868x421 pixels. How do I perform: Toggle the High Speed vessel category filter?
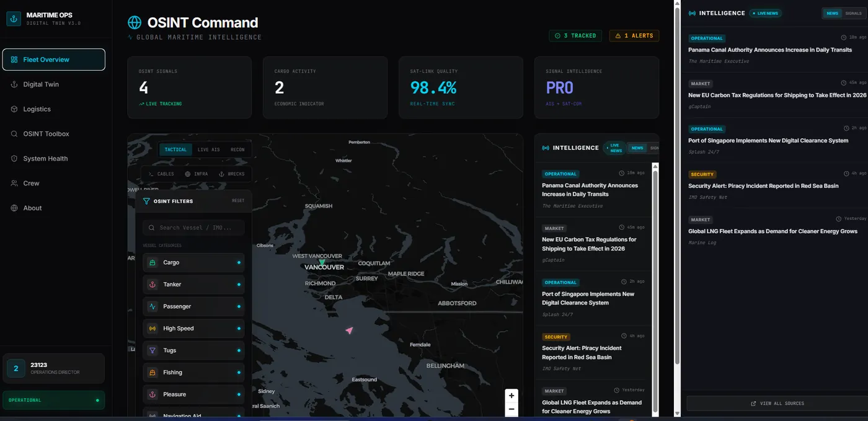click(x=193, y=329)
